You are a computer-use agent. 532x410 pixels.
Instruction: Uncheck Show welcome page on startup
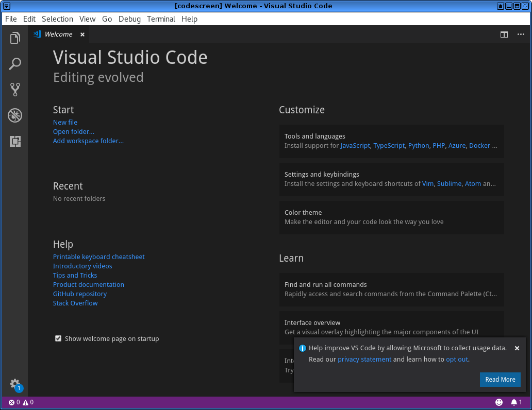pyautogui.click(x=58, y=338)
